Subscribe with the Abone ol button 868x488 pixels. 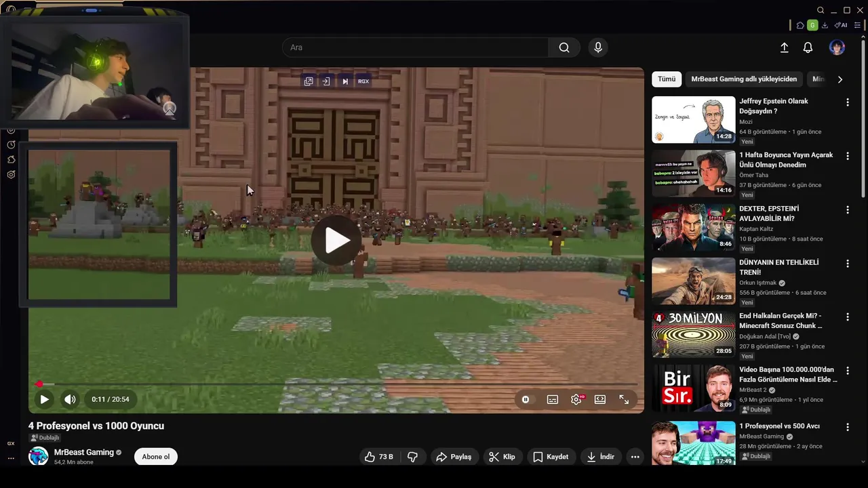156,456
